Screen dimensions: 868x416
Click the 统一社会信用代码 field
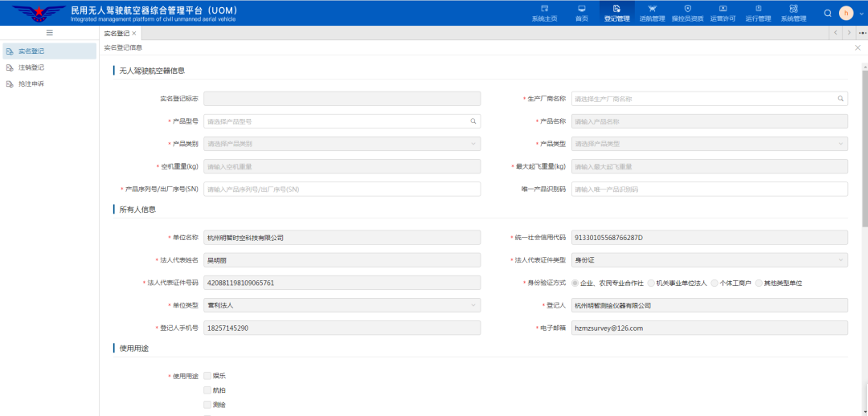pyautogui.click(x=709, y=238)
